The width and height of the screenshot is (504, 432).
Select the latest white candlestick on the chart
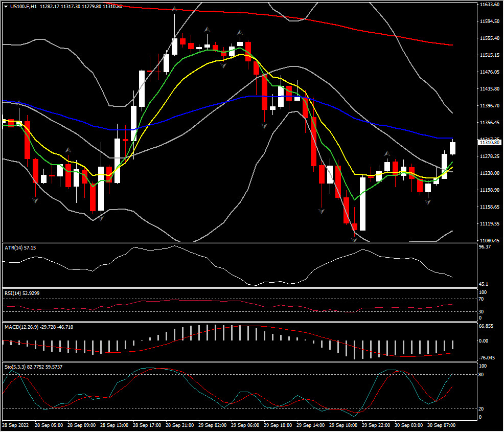[x=452, y=148]
